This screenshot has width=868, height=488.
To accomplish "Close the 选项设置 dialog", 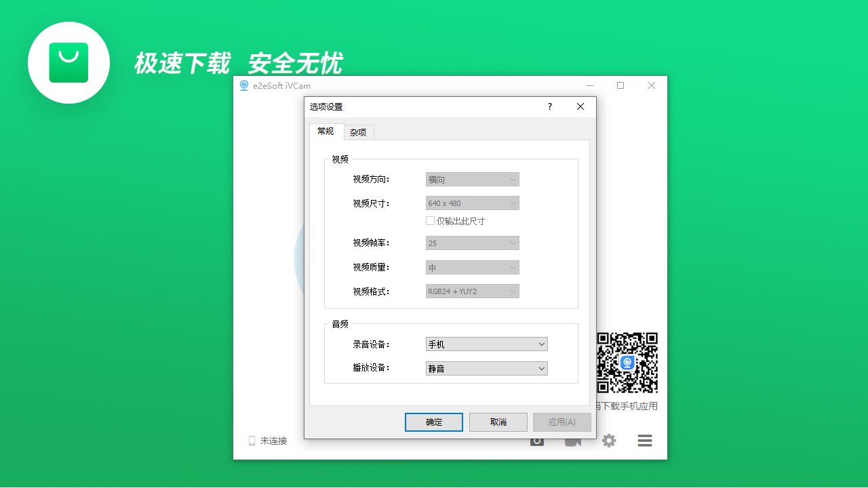I will pos(580,106).
